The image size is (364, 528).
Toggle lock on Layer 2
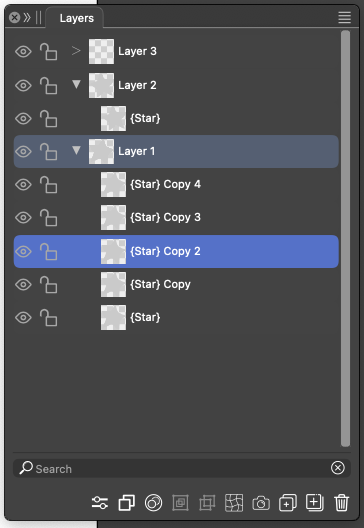(x=48, y=85)
